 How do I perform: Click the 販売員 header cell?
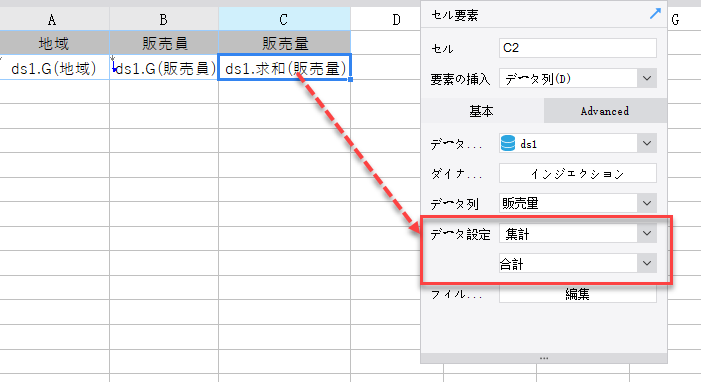pos(164,43)
